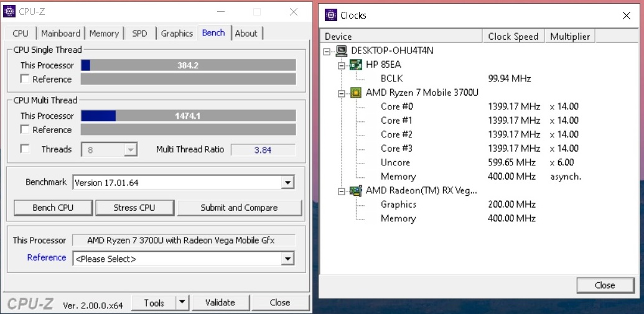Select the Core #2 row
This screenshot has height=314, width=644.
coord(397,134)
